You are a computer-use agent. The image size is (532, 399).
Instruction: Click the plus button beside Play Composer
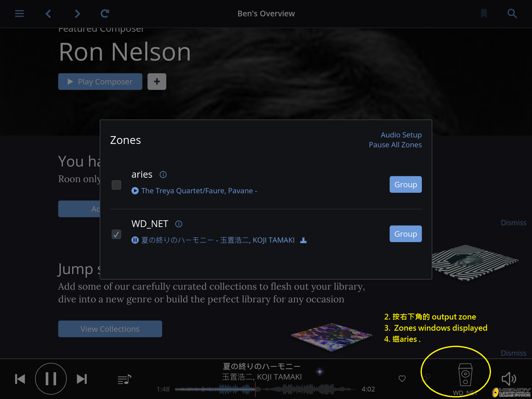point(157,82)
